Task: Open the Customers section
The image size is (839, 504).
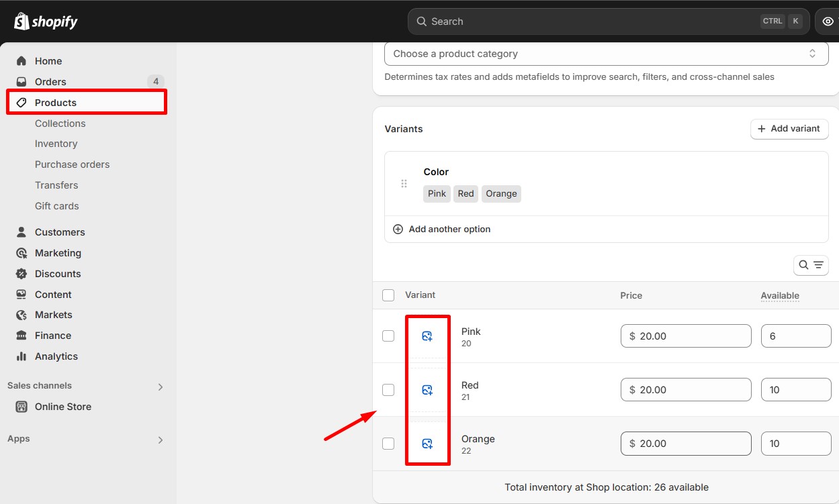Action: 60,232
